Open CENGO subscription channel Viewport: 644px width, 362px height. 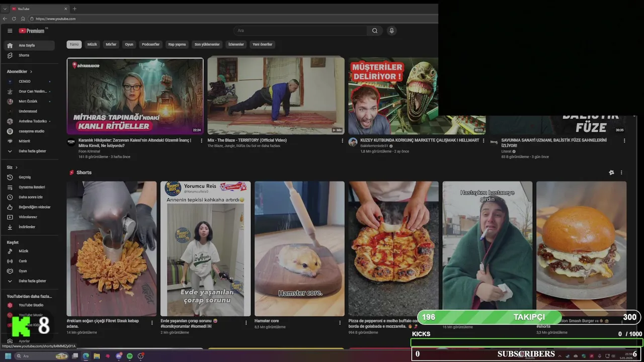point(30,81)
